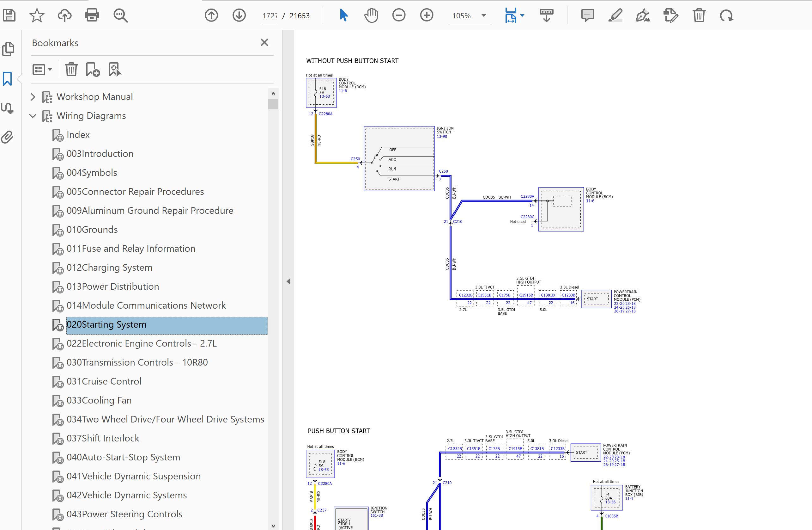Viewport: 812px width, 530px height.
Task: Toggle the page thumbnails panel
Action: click(8, 49)
